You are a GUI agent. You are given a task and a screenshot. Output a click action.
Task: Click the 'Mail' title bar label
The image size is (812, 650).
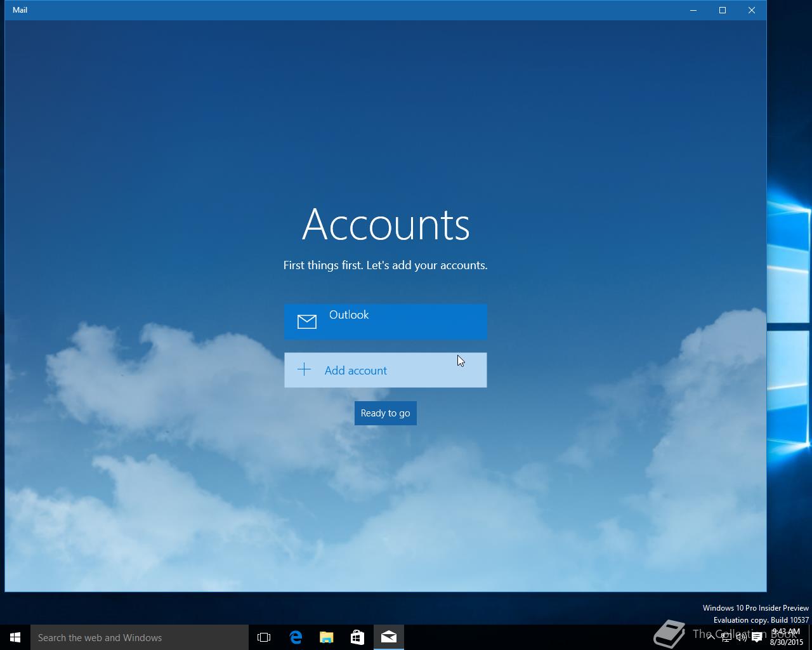click(20, 10)
